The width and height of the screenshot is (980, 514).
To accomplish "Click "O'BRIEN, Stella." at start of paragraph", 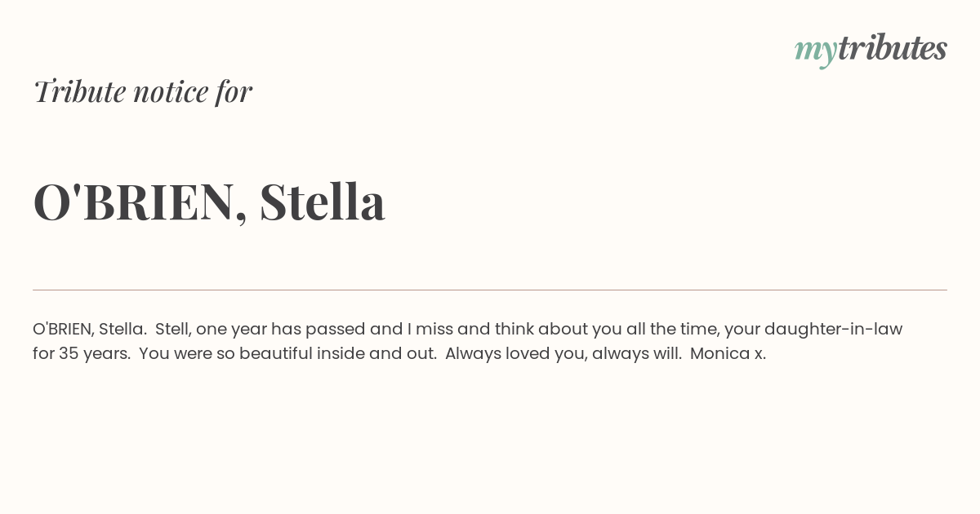I will [90, 329].
